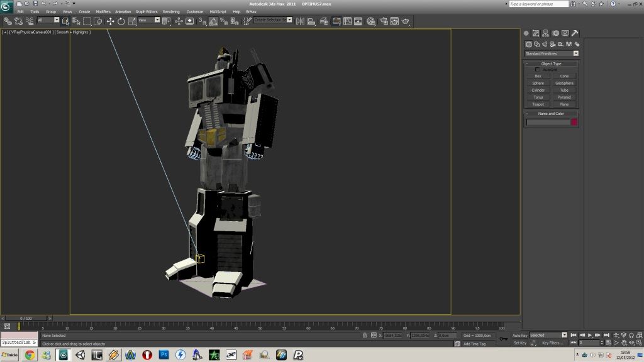The width and height of the screenshot is (644, 362).
Task: Click the Mirror tool icon
Action: pos(300,21)
